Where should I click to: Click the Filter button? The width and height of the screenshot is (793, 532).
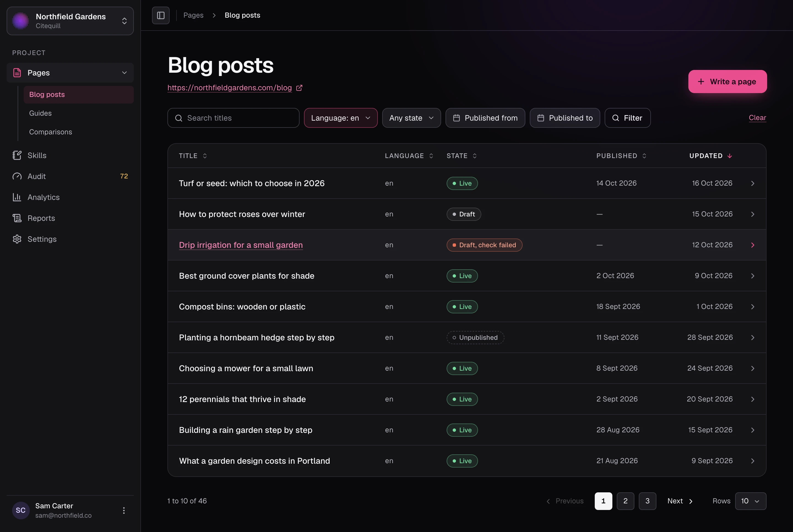(627, 118)
